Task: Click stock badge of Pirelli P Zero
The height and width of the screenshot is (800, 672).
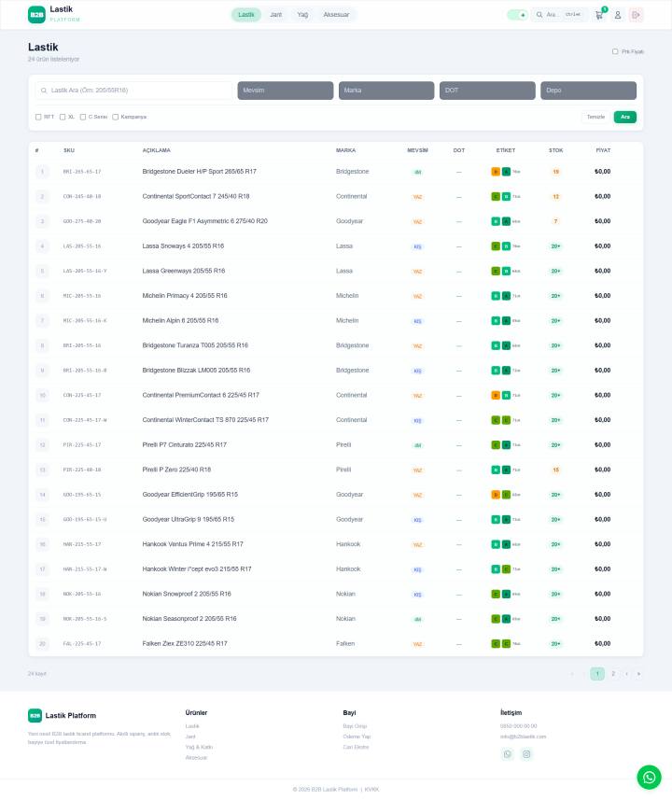Action: (x=555, y=470)
